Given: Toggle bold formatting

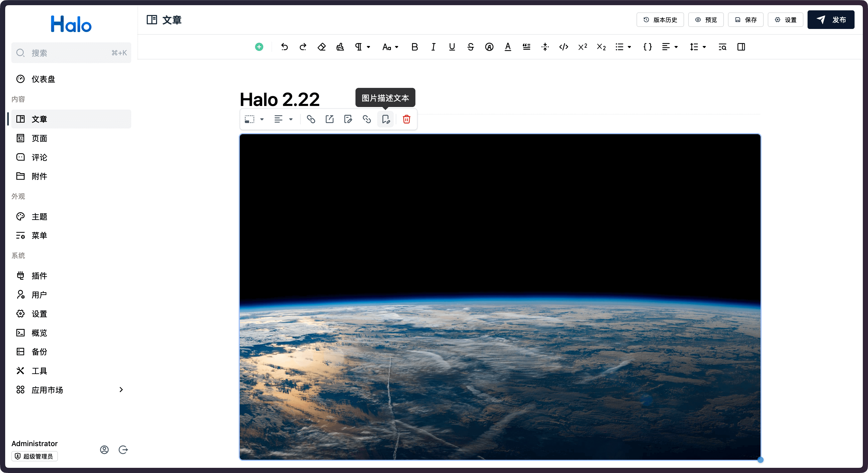Looking at the screenshot, I should click(x=414, y=47).
